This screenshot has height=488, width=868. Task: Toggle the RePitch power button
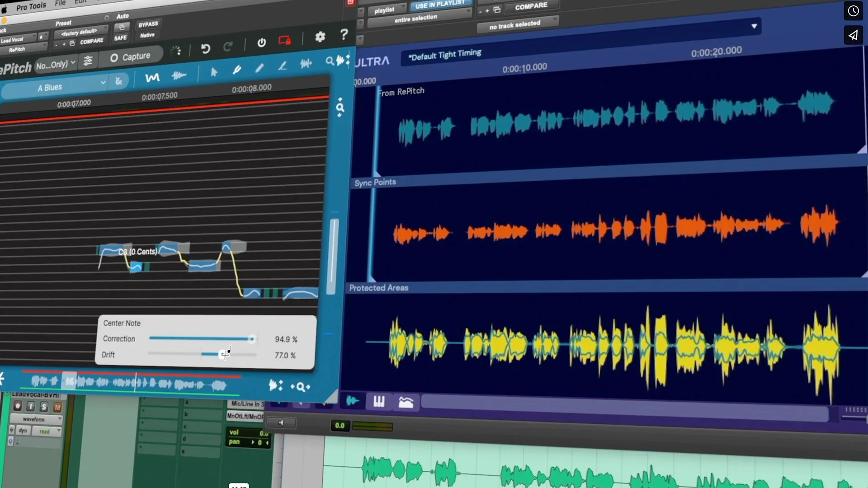tap(262, 42)
